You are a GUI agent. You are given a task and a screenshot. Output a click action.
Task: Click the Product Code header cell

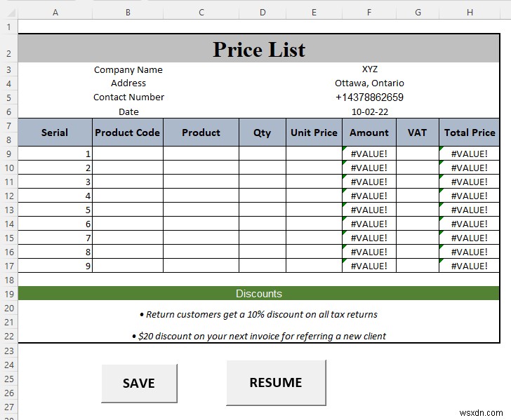(128, 133)
